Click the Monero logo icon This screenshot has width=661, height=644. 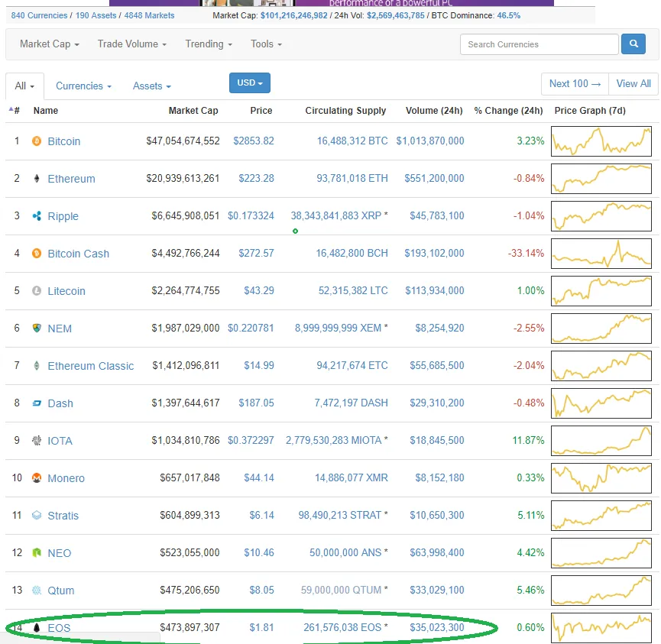[x=37, y=478]
